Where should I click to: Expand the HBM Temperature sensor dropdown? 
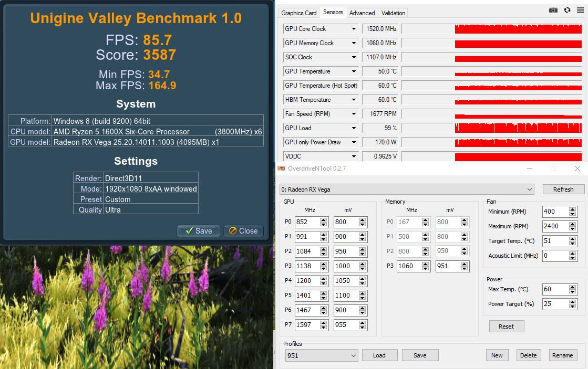pos(354,100)
